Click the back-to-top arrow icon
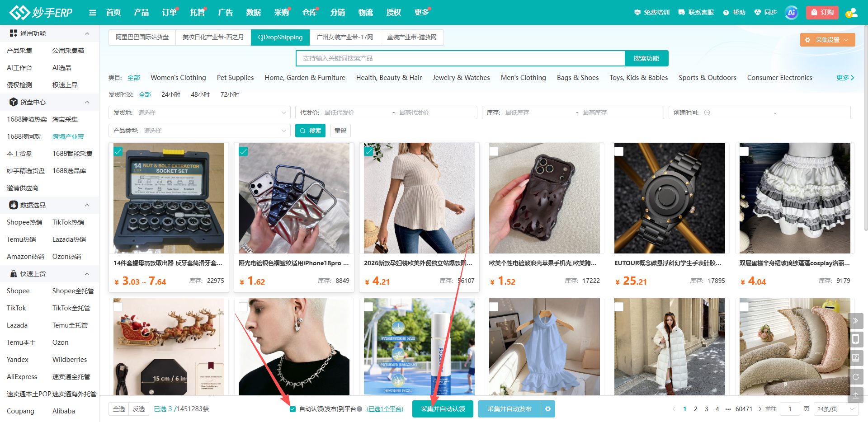This screenshot has width=868, height=422. pyautogui.click(x=855, y=395)
